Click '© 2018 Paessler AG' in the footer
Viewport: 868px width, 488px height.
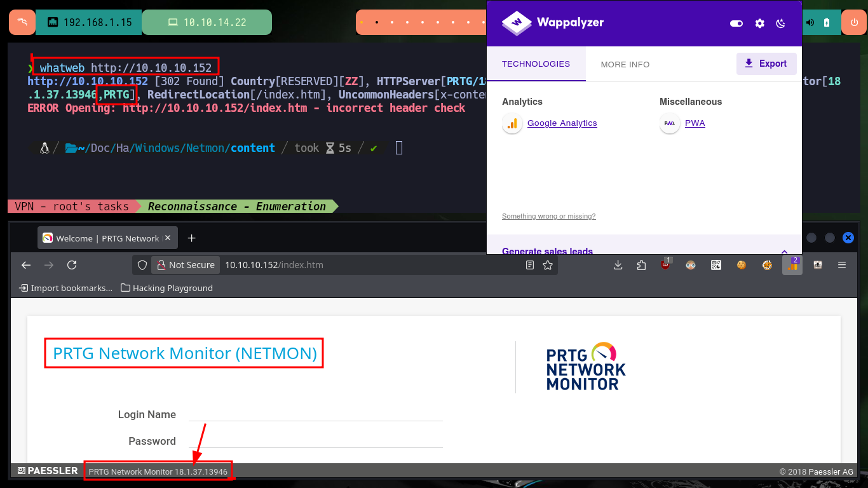tap(817, 471)
